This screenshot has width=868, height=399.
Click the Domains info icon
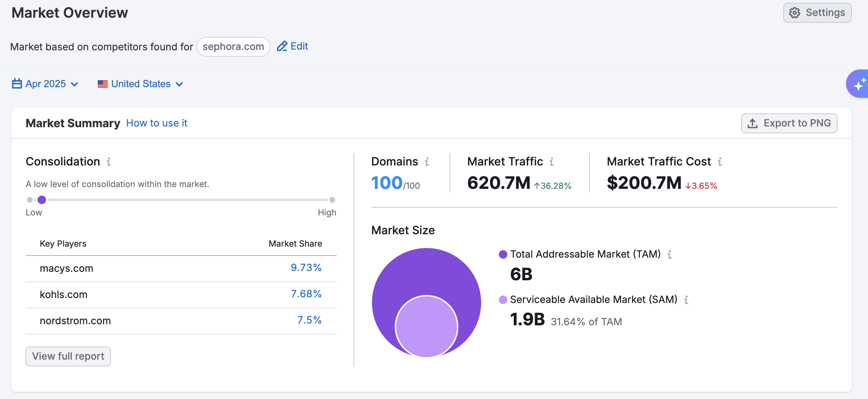pyautogui.click(x=427, y=162)
